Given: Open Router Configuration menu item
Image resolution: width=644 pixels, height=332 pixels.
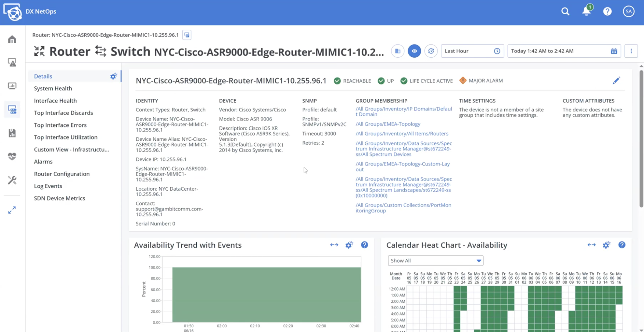Looking at the screenshot, I should coord(62,174).
